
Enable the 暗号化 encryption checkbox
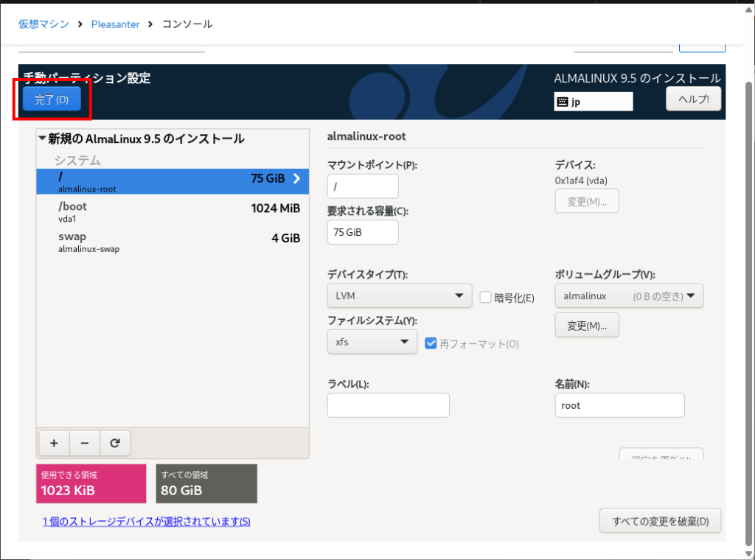click(486, 297)
